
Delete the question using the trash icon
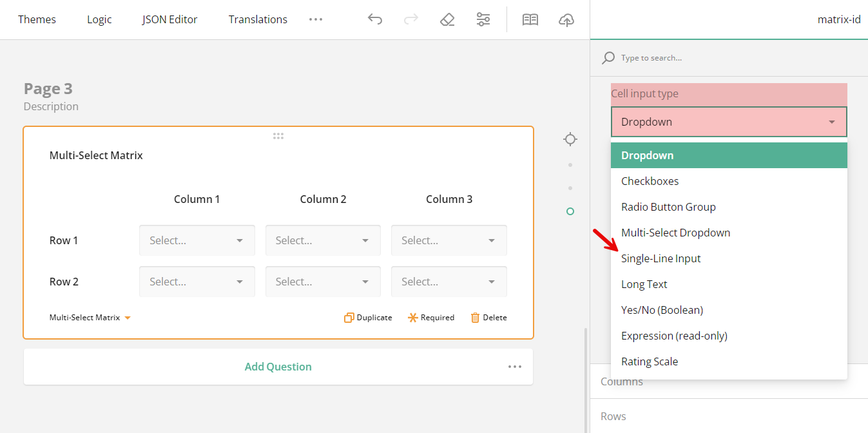(488, 317)
